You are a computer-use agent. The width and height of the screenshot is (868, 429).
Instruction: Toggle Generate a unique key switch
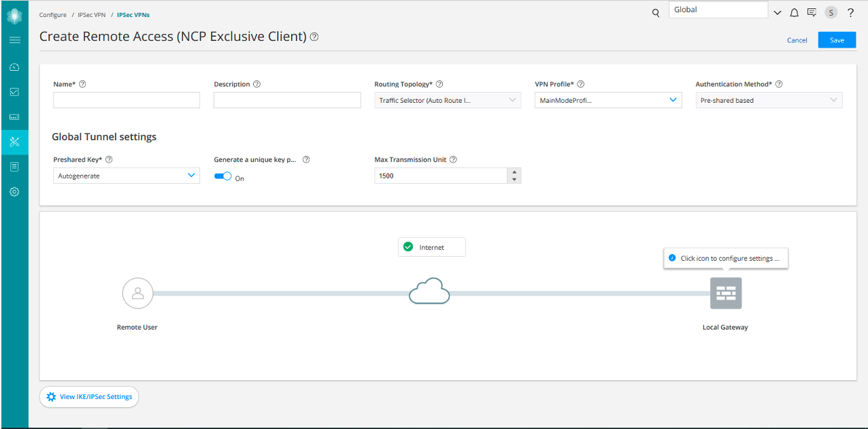click(222, 176)
